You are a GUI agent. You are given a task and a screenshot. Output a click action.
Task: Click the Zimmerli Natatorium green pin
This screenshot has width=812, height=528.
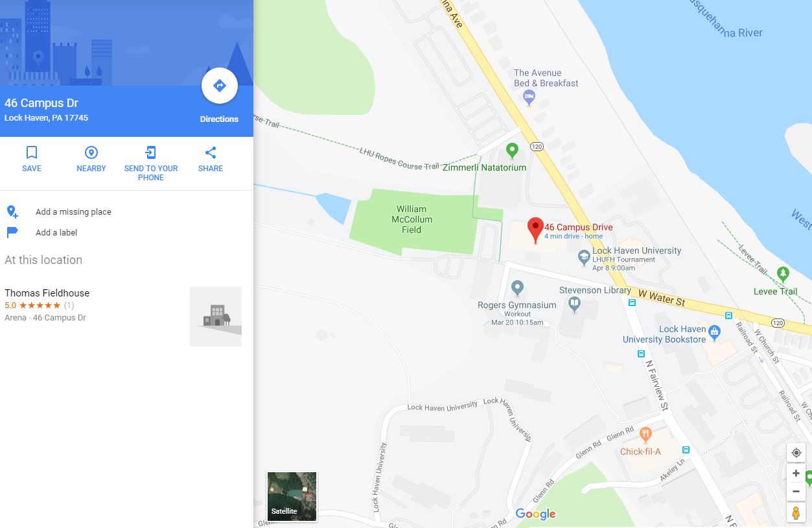512,151
